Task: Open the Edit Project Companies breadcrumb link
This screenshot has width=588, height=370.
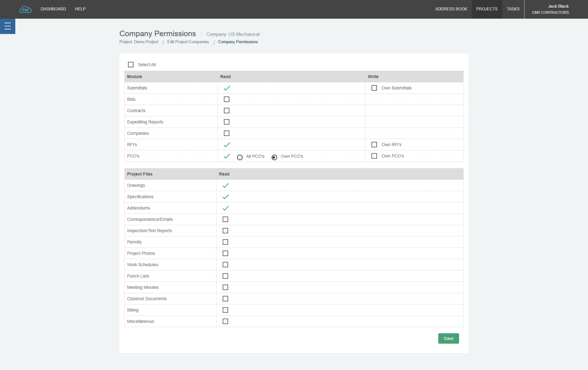Action: (x=188, y=42)
